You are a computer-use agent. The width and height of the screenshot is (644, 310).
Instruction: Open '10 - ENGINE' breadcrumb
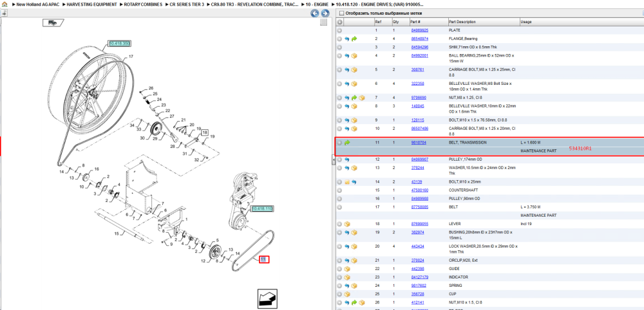(317, 4)
